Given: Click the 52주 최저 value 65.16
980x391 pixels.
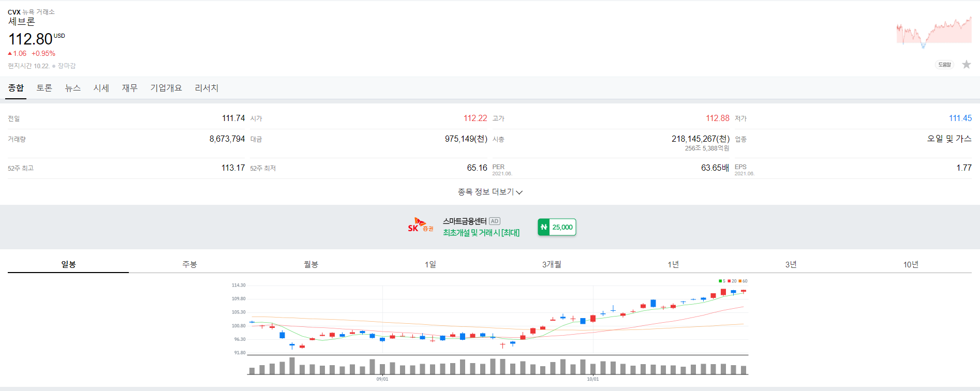Looking at the screenshot, I should (x=477, y=168).
